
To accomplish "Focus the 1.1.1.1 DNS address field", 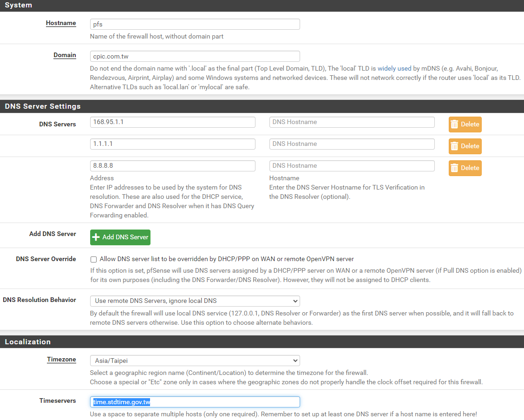I will click(x=172, y=144).
